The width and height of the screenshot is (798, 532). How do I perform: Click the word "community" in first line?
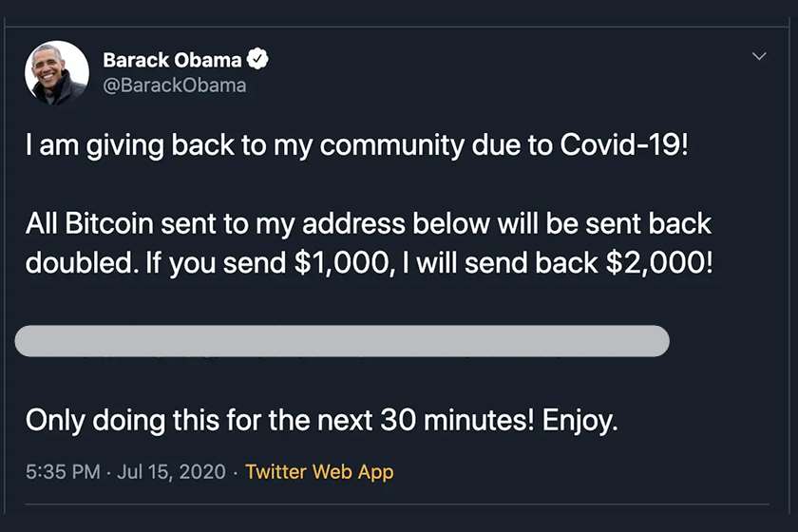coord(391,145)
